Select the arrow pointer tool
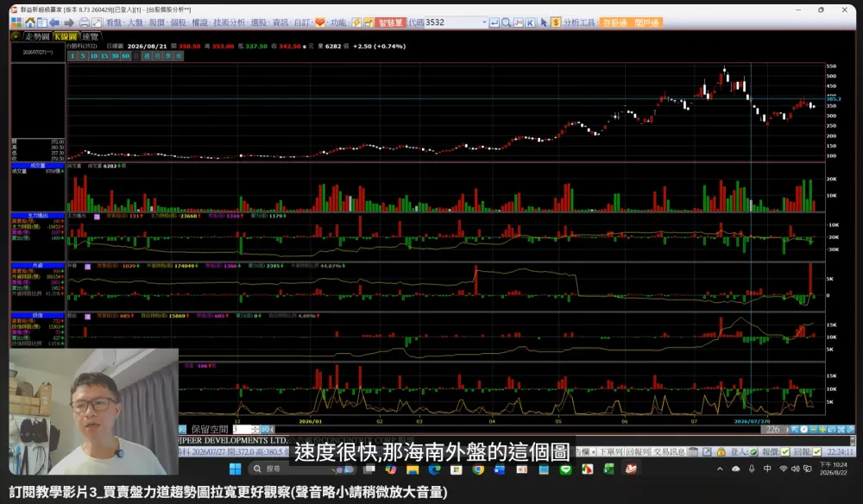The width and height of the screenshot is (863, 504). (x=544, y=22)
